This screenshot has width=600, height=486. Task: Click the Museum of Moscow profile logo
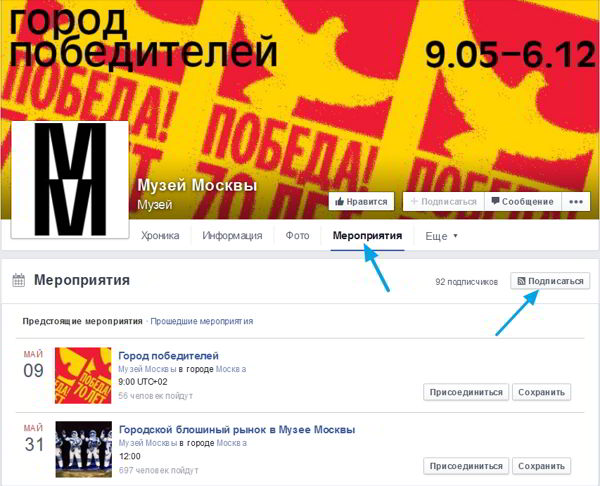(x=70, y=179)
